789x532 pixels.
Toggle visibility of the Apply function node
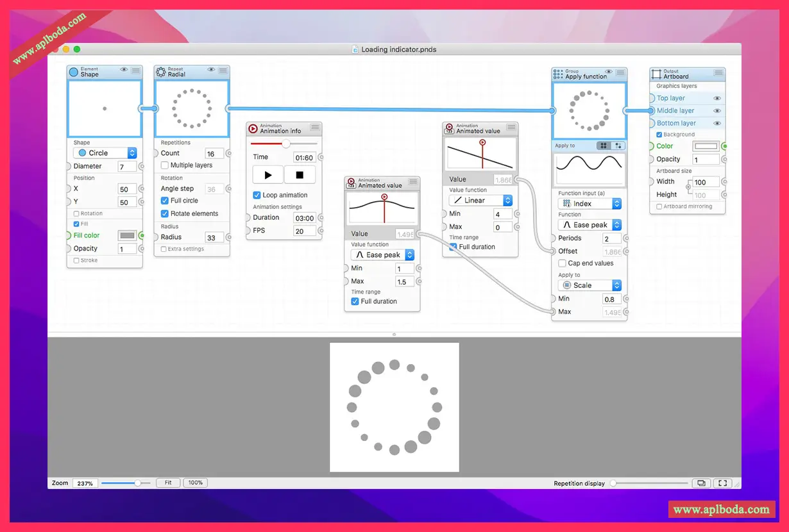coord(609,72)
